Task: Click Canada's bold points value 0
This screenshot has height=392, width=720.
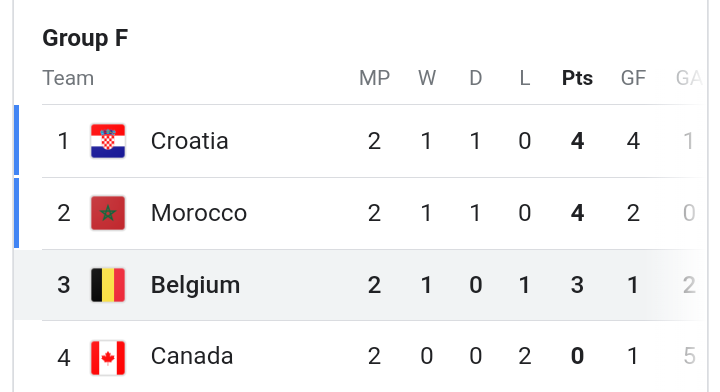Action: [577, 356]
